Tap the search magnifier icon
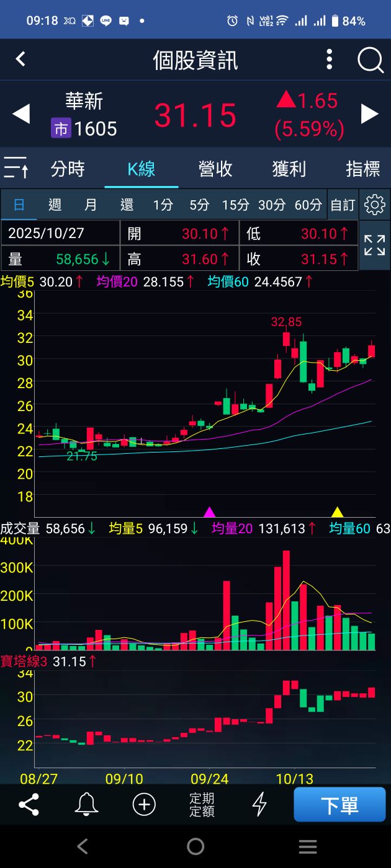Image resolution: width=391 pixels, height=868 pixels. pyautogui.click(x=371, y=60)
